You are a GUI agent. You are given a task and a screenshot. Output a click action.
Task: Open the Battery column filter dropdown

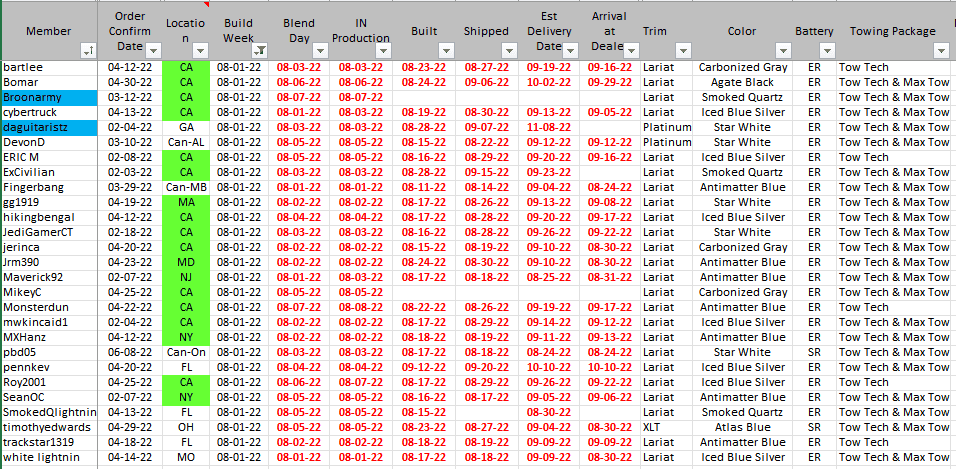827,50
